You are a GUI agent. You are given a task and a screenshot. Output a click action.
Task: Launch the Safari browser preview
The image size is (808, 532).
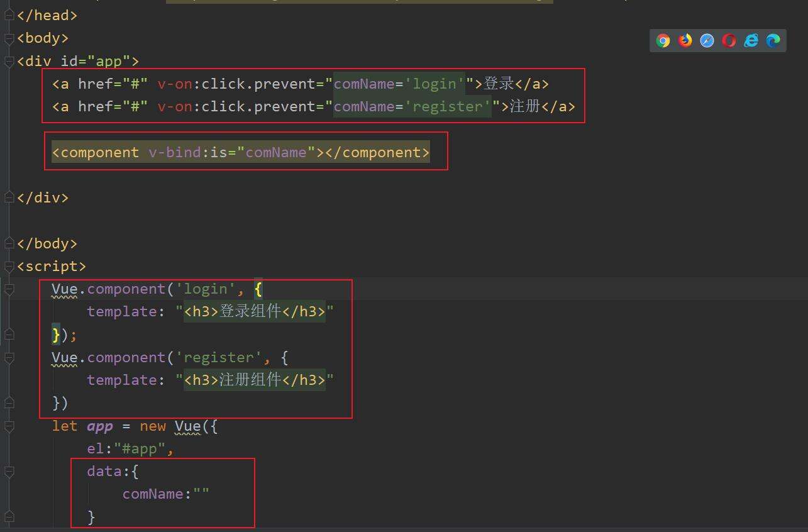click(707, 41)
